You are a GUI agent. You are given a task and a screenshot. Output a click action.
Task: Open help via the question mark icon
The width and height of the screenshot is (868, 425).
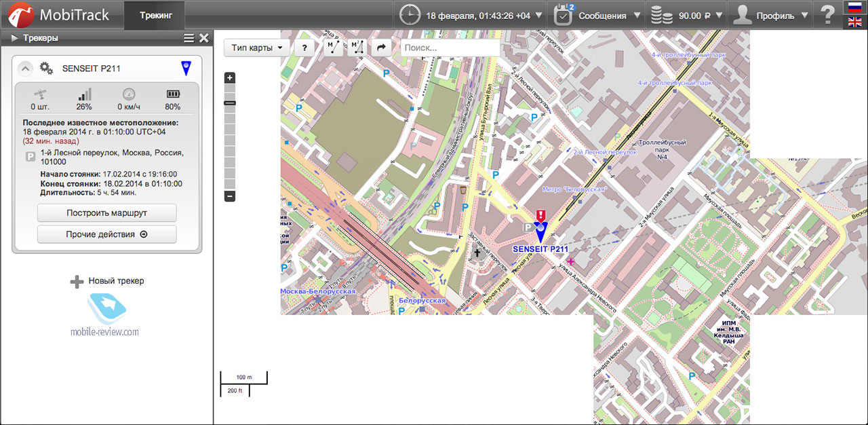[827, 14]
